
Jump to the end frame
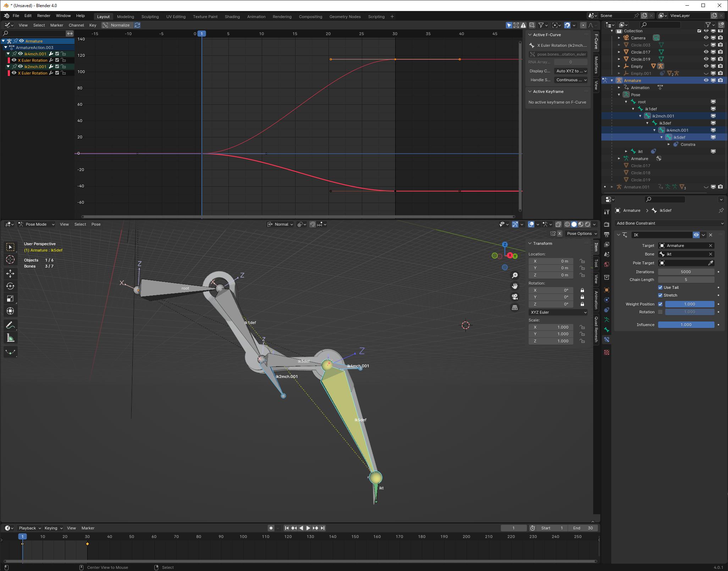coord(322,528)
